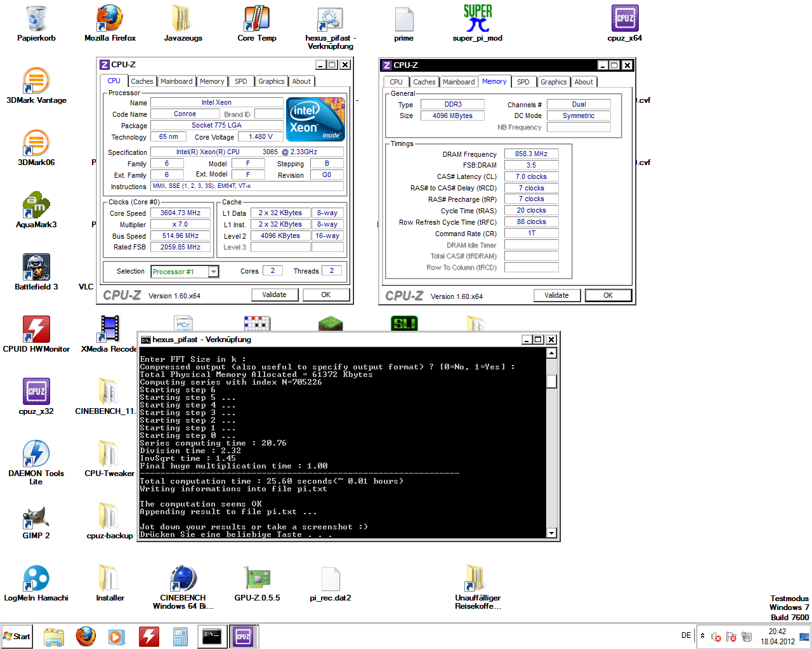Open Memory tab in left CPU-Z window
Screen dimensions: 812x650
212,81
